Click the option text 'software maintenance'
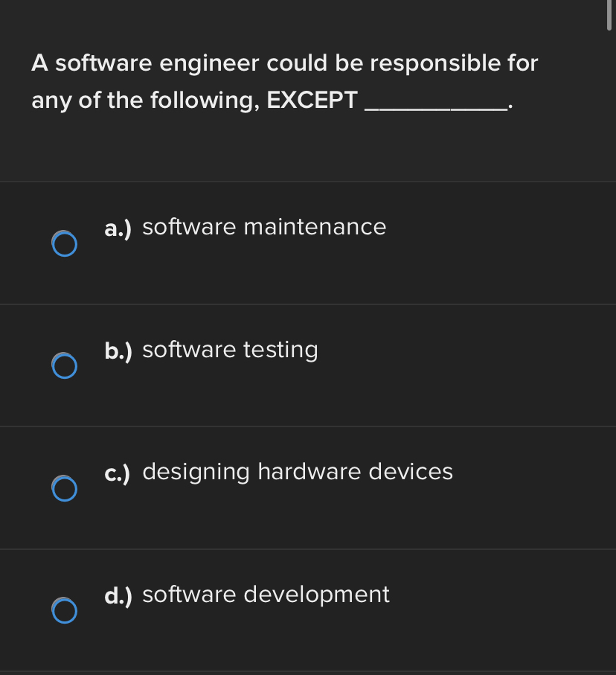The width and height of the screenshot is (616, 675). (x=265, y=227)
